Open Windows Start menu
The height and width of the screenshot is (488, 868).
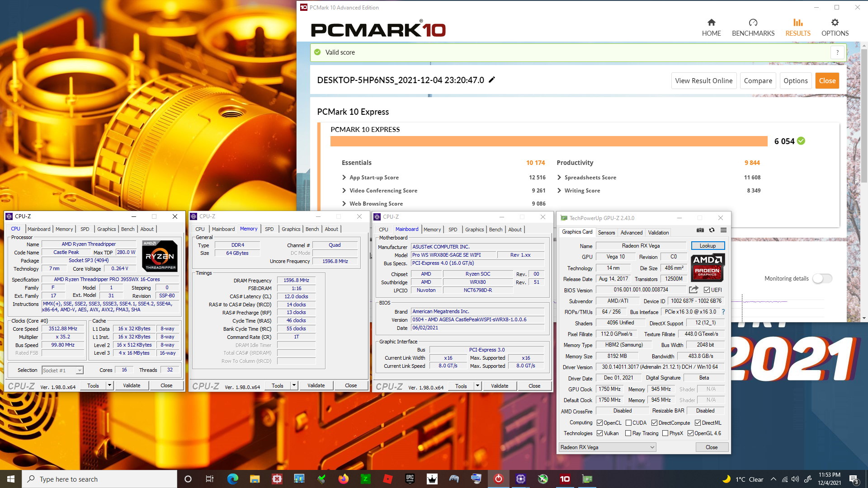11,479
